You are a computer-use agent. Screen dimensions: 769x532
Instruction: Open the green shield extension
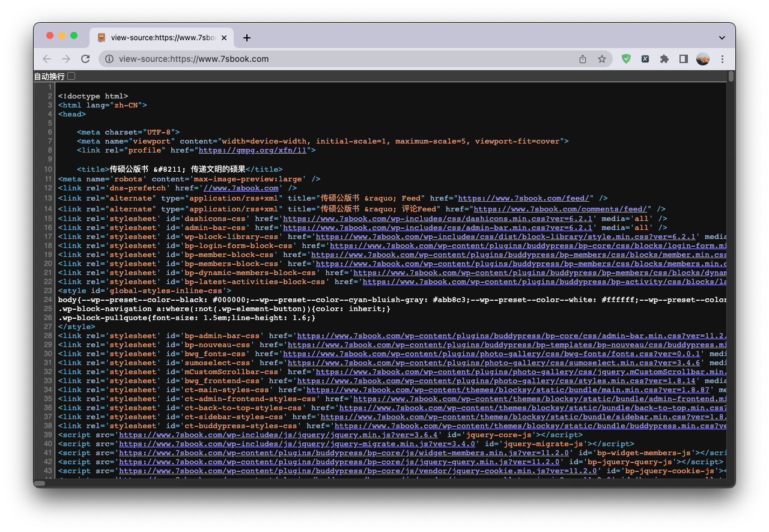point(626,59)
